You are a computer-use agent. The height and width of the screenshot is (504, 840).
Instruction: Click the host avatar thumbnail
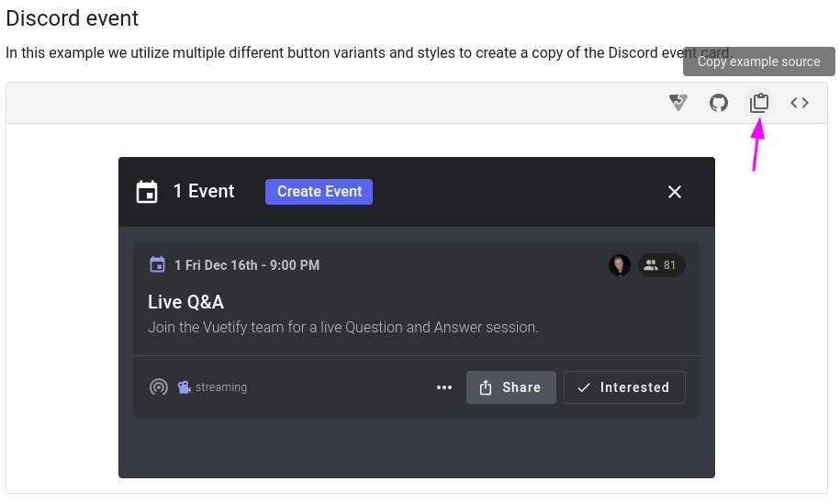tap(620, 265)
